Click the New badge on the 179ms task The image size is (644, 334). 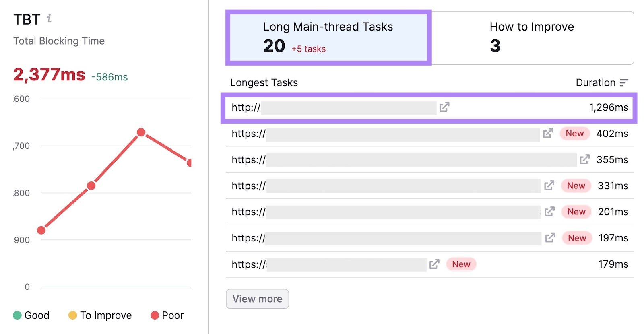coord(461,264)
